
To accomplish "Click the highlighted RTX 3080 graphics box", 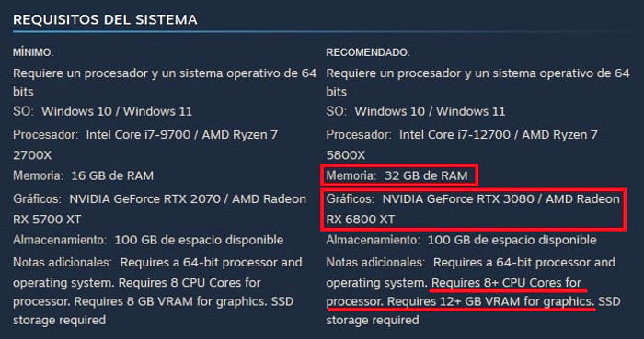I will (473, 209).
